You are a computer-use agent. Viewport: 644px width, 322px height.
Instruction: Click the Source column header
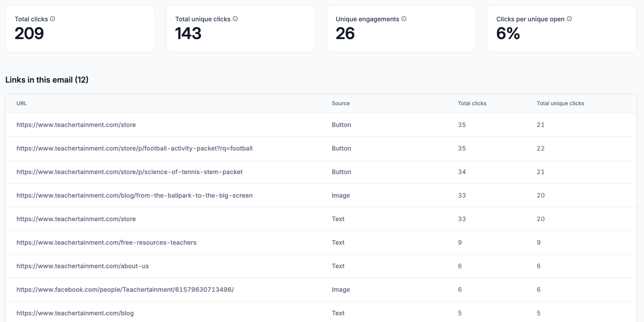pos(341,103)
